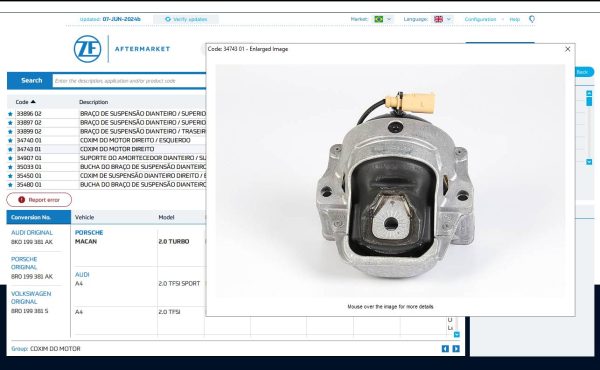
Task: Close the Enlarged Image popup
Action: click(x=567, y=49)
